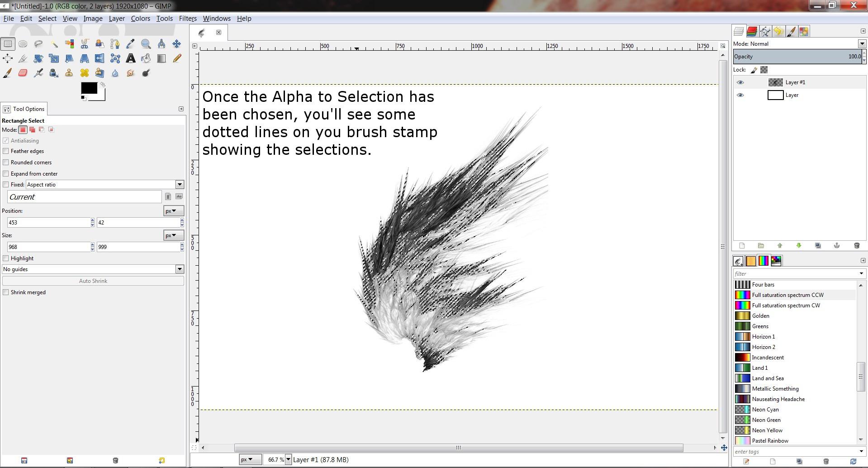The width and height of the screenshot is (868, 468).
Task: Expand the gradient filter dropdown
Action: point(861,273)
